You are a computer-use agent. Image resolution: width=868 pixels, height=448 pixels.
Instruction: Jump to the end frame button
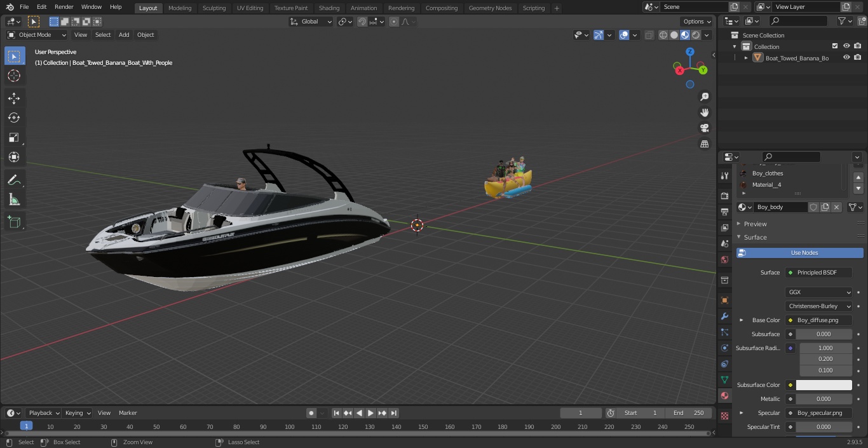[x=394, y=413]
